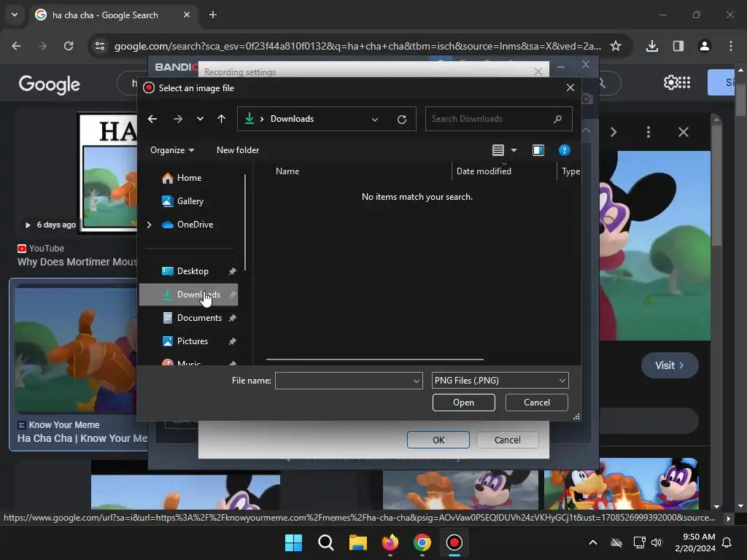This screenshot has height=560, width=747.
Task: Open view options dropdown arrow
Action: coord(514,150)
